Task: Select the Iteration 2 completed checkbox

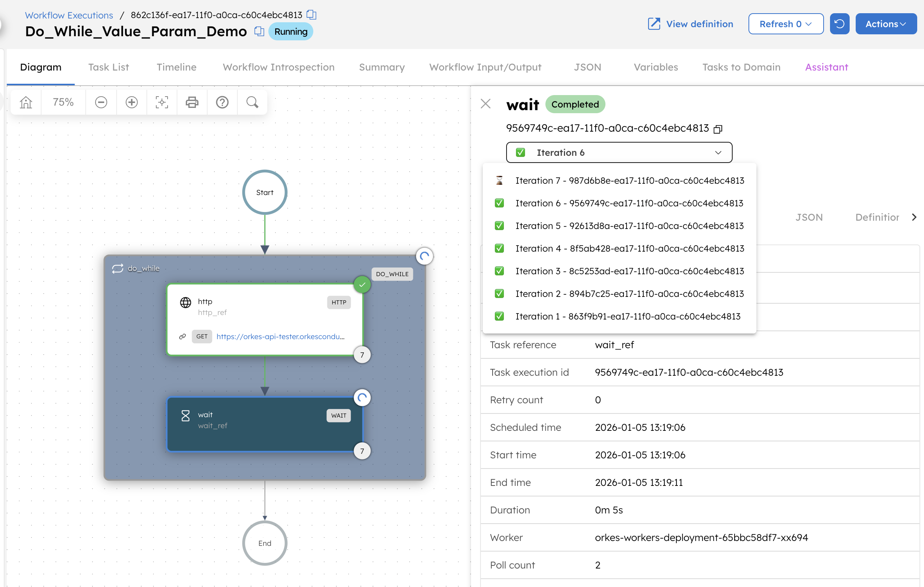Action: point(499,293)
